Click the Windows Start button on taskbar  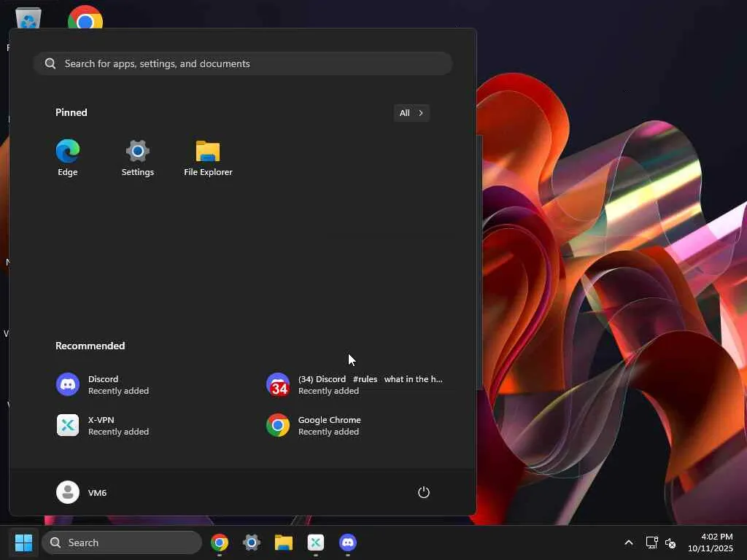tap(24, 542)
